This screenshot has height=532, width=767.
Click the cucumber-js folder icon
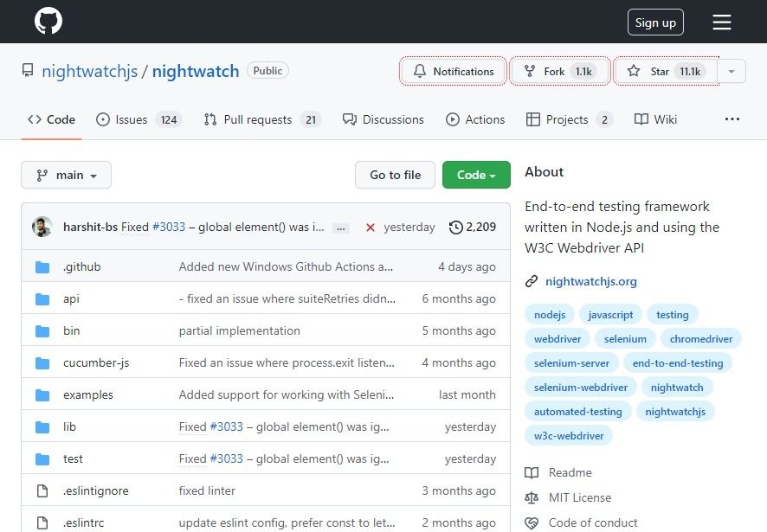[x=42, y=362]
